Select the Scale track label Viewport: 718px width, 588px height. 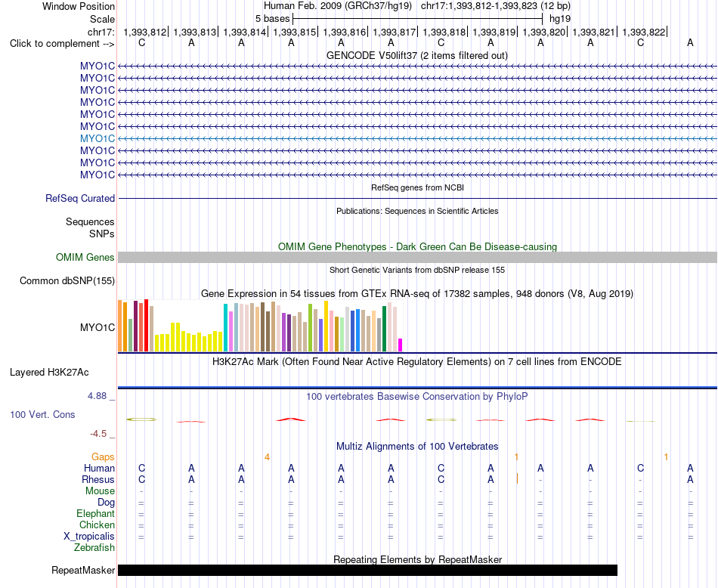coord(102,19)
